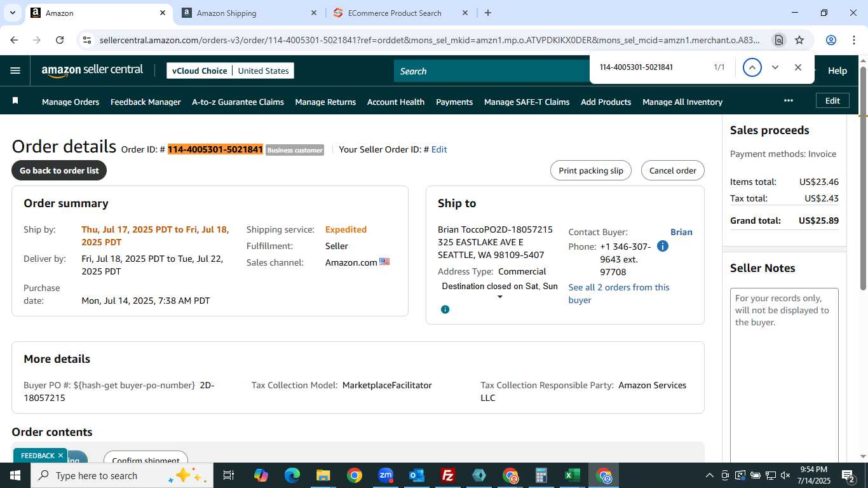Close the ECommerce Product Search tab
The height and width of the screenshot is (488, 868).
point(465,13)
